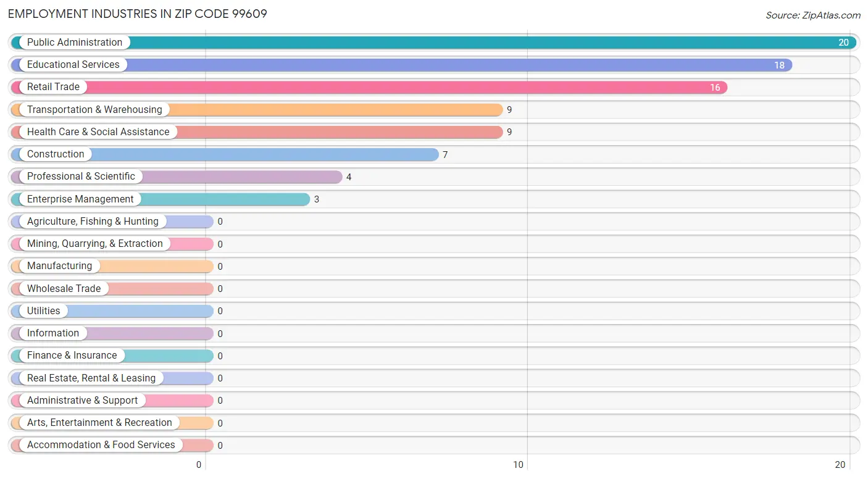Click Agriculture, Fishing & Hunting label
Screen dimensions: 868x479
(93, 222)
